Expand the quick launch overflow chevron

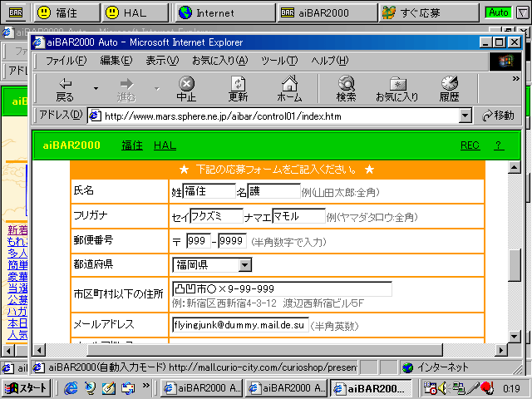[x=146, y=386]
